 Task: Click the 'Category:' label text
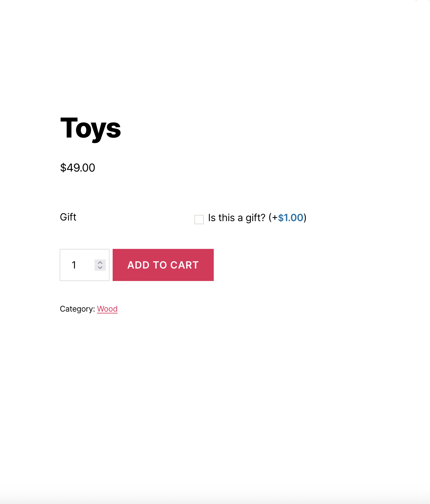77,309
